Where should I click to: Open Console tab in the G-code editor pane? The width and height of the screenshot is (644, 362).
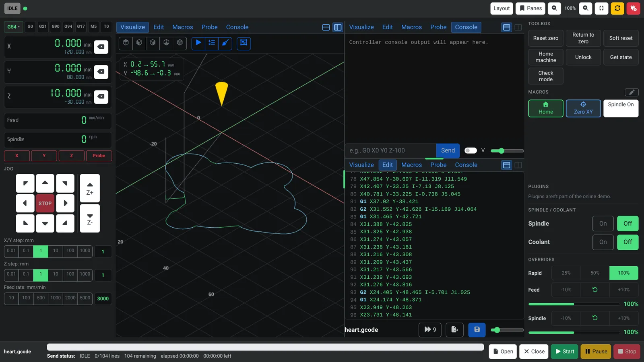point(466,165)
